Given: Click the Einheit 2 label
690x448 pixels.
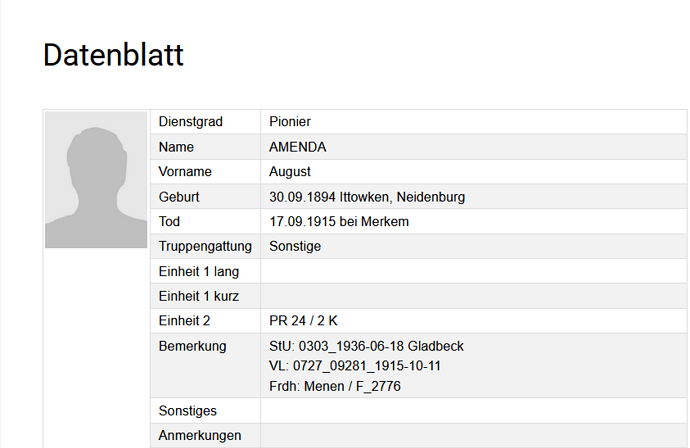Looking at the screenshot, I should pos(184,321).
